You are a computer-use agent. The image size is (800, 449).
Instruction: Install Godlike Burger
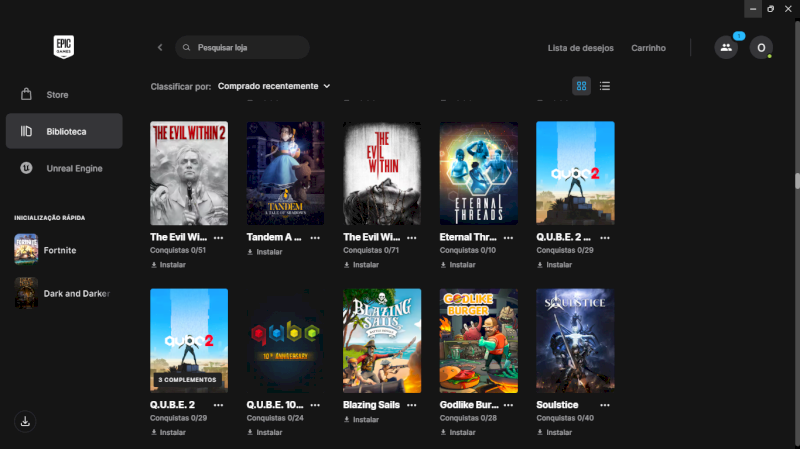(458, 432)
